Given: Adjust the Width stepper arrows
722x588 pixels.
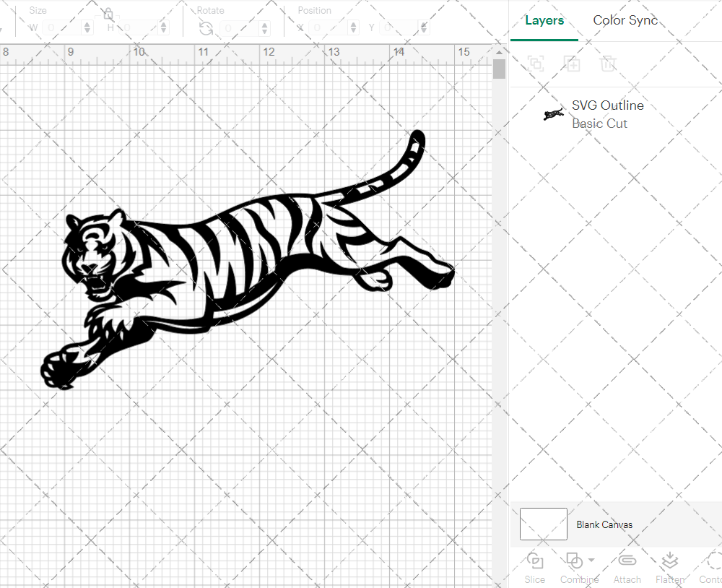Looking at the screenshot, I should pos(87,27).
